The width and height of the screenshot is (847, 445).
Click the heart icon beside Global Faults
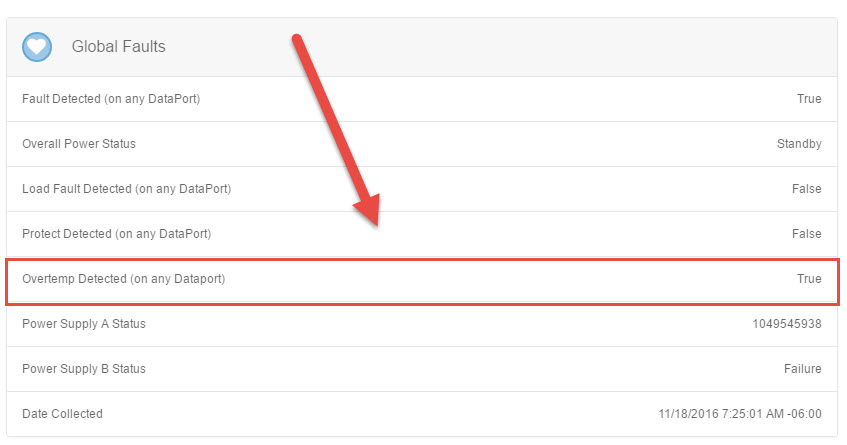click(37, 47)
